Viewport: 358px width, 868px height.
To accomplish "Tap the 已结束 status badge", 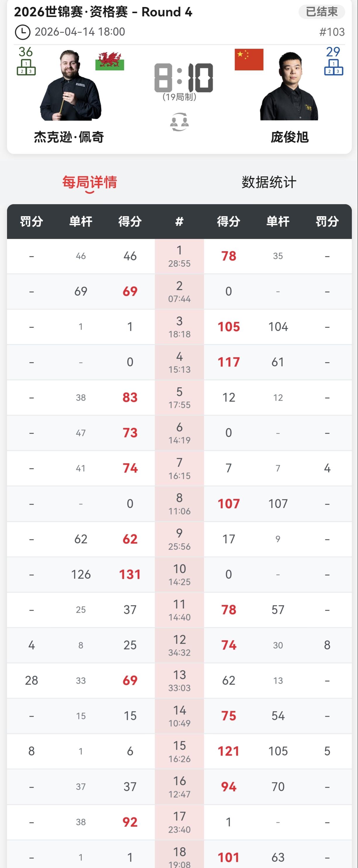I will click(x=321, y=12).
